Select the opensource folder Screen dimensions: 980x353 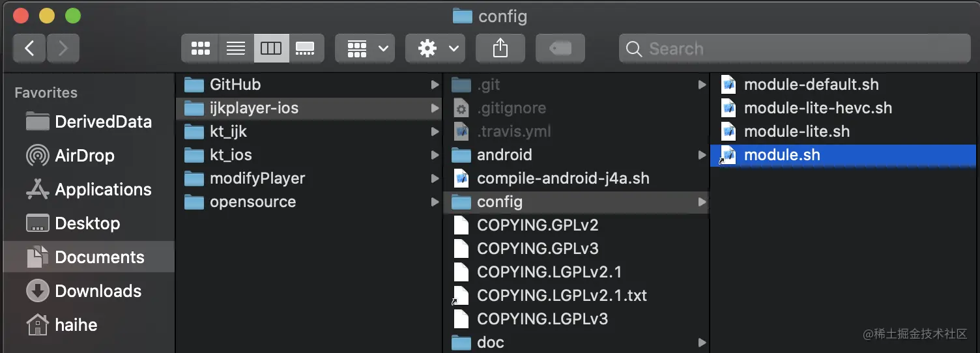[x=309, y=202]
